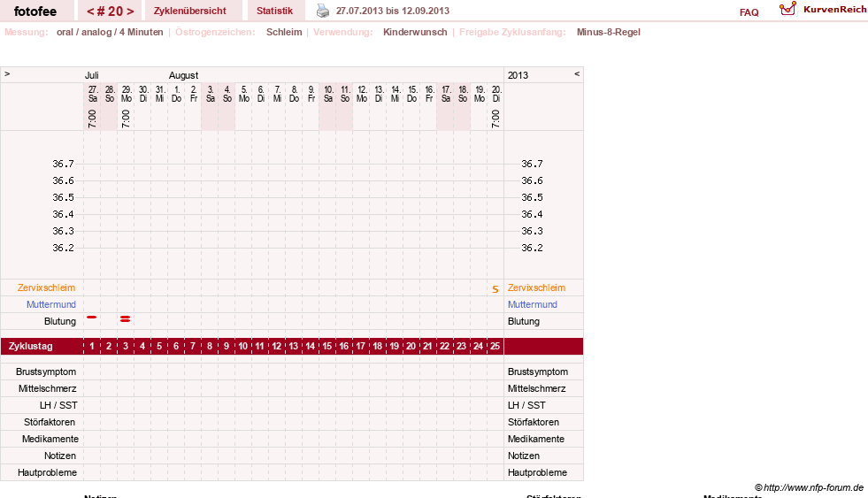Open the KurvenReich link
This screenshot has width=868, height=498.
pyautogui.click(x=834, y=10)
